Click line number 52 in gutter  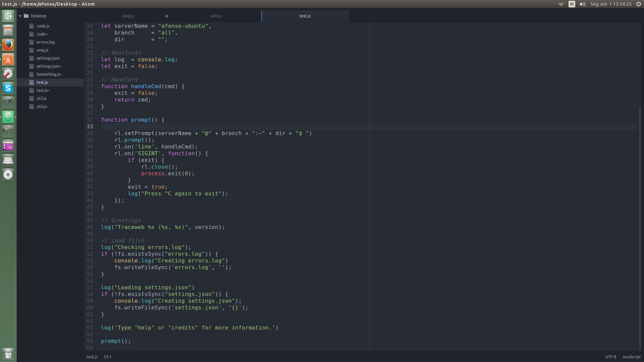click(90, 254)
